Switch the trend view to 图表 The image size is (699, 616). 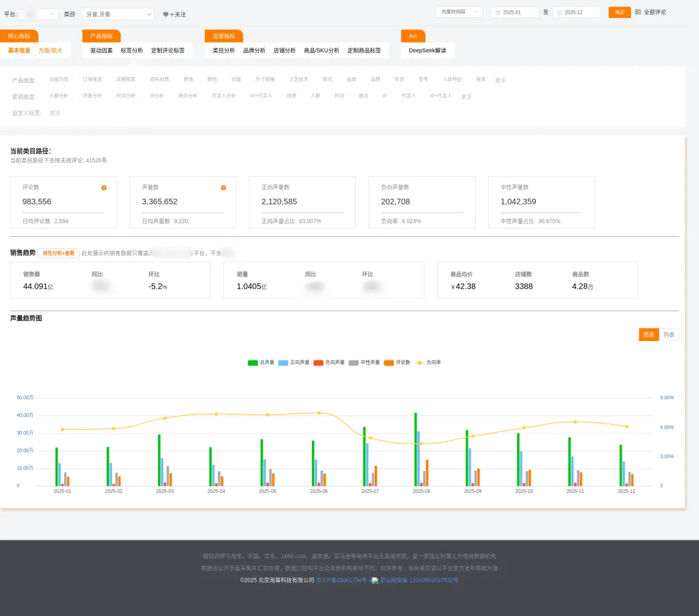[x=649, y=335]
